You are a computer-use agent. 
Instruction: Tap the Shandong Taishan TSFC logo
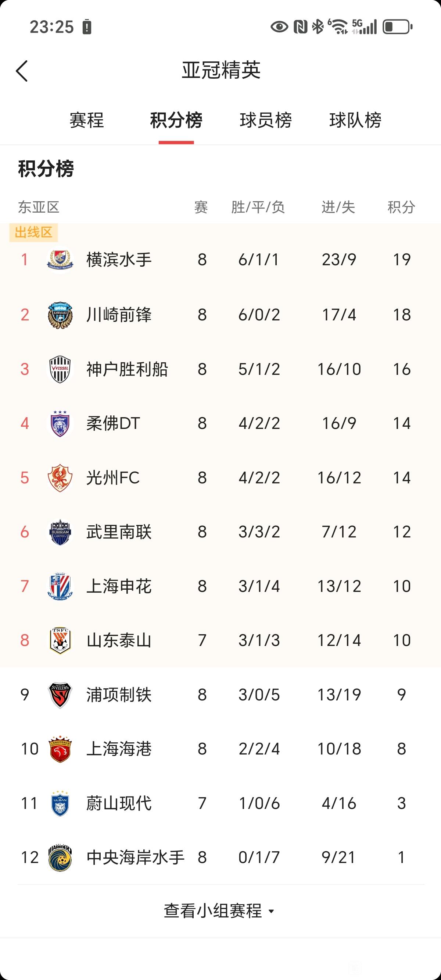[60, 641]
